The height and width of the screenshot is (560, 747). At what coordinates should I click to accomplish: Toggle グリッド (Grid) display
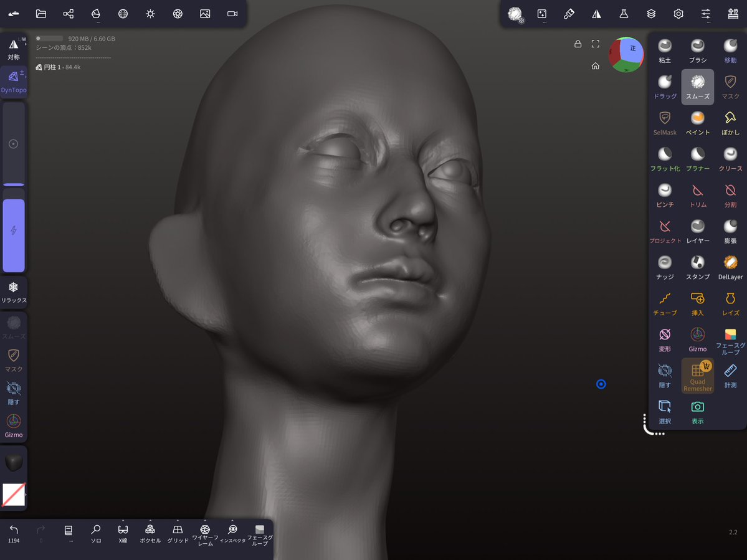click(x=178, y=534)
